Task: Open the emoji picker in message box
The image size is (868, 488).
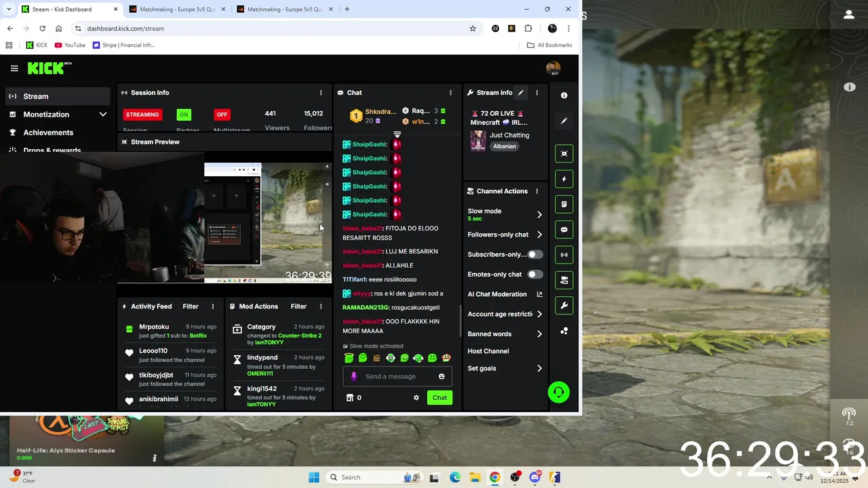Action: coord(441,377)
